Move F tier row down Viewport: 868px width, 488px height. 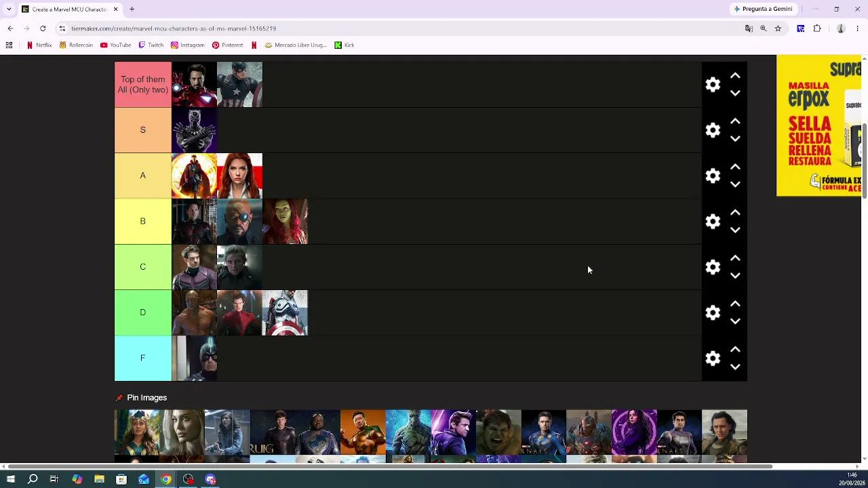735,367
